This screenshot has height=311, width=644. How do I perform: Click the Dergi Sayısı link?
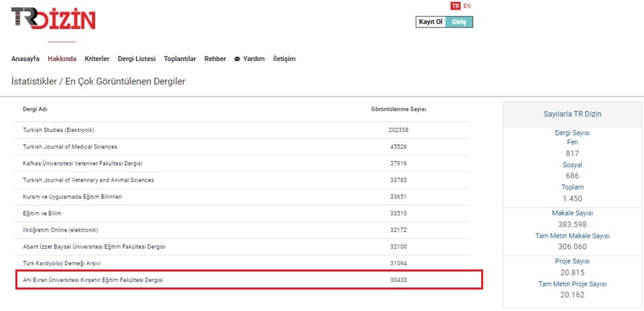(x=572, y=133)
